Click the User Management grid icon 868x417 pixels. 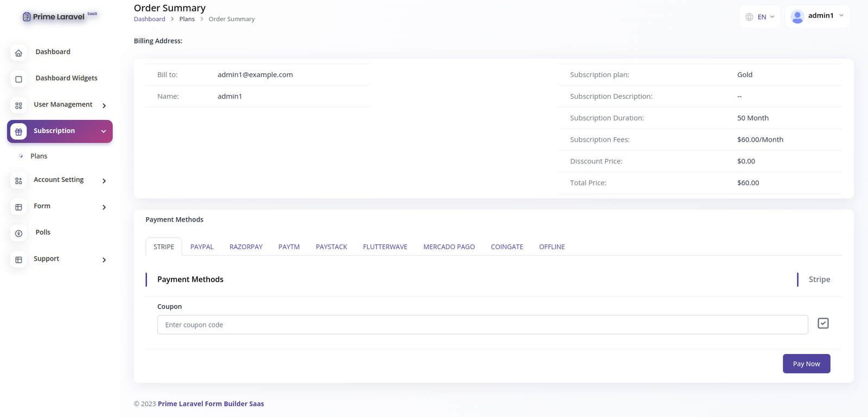[18, 105]
